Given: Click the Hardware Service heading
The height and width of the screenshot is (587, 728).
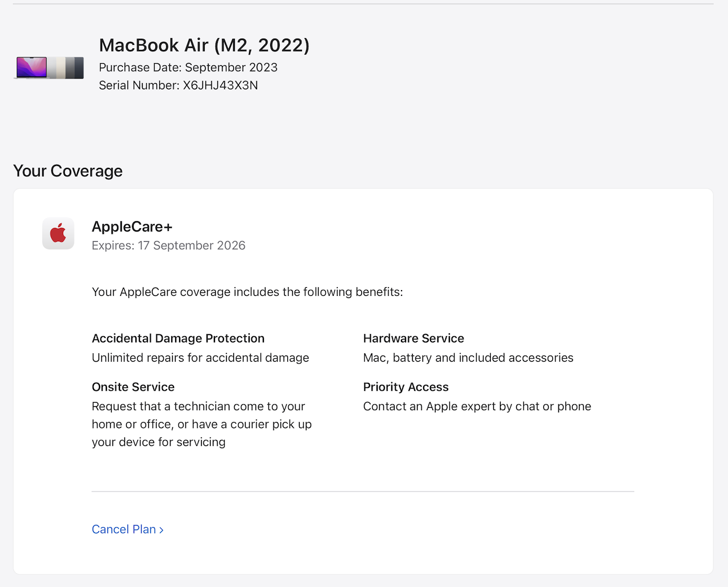Looking at the screenshot, I should tap(413, 338).
